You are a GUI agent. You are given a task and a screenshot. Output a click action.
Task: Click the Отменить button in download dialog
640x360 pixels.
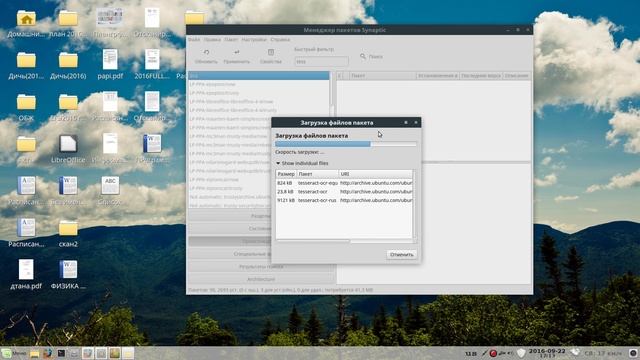coord(401,254)
